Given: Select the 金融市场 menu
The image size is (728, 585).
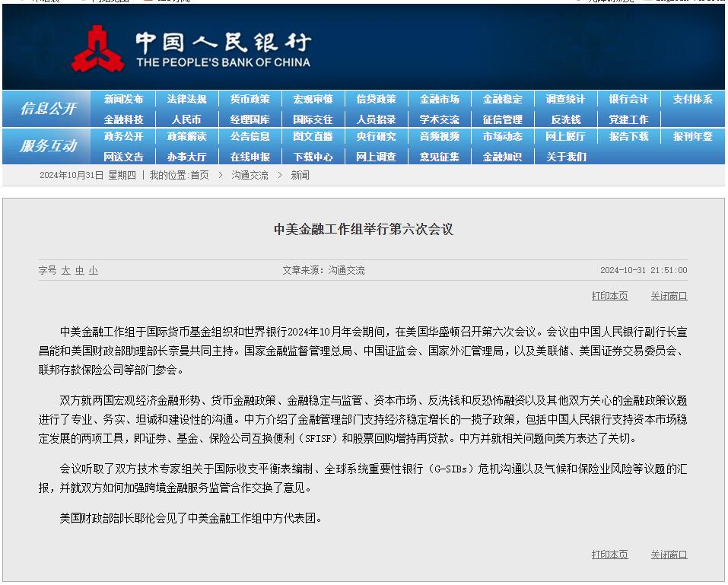Looking at the screenshot, I should (x=439, y=100).
